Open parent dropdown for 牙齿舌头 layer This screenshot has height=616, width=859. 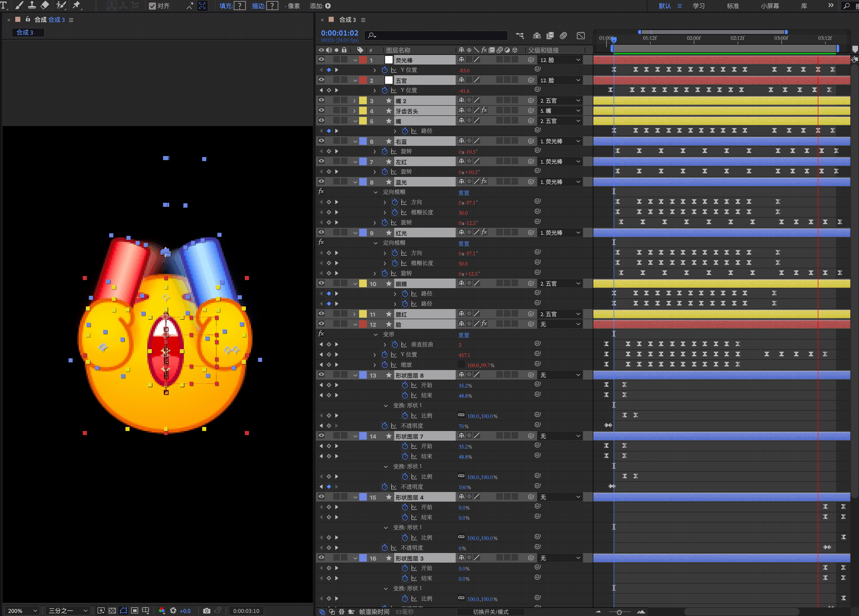click(560, 111)
